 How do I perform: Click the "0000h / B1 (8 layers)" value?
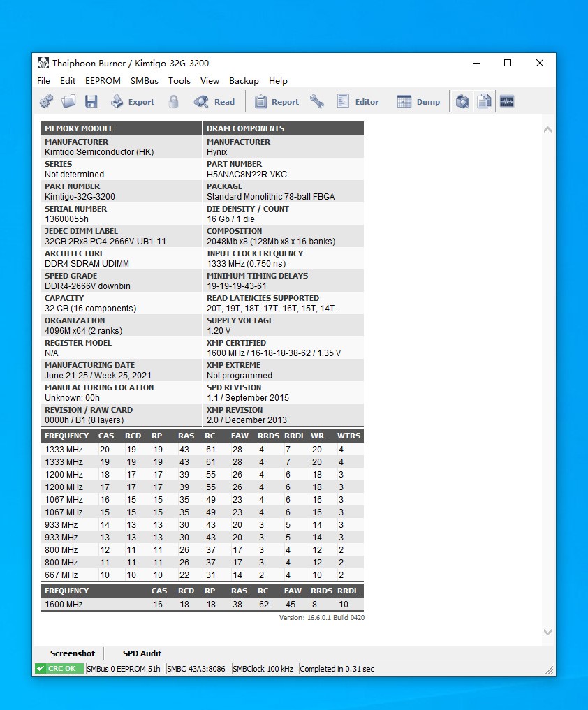pyautogui.click(x=84, y=420)
